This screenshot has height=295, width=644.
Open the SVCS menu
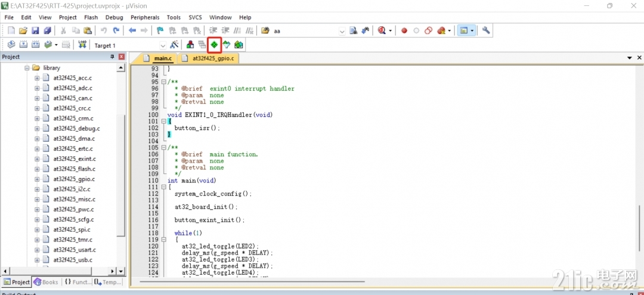tap(195, 17)
